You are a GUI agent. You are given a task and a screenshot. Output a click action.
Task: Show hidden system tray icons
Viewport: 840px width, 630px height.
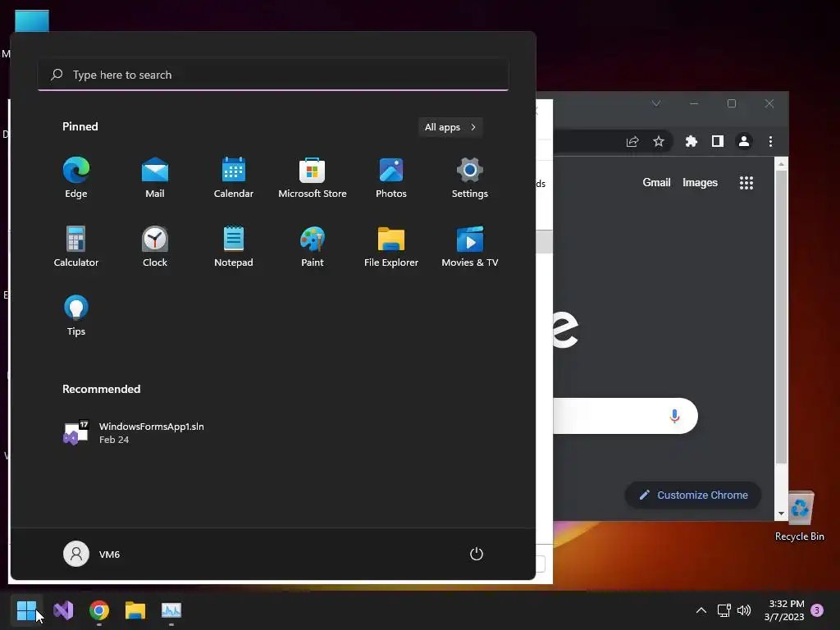[x=701, y=610]
